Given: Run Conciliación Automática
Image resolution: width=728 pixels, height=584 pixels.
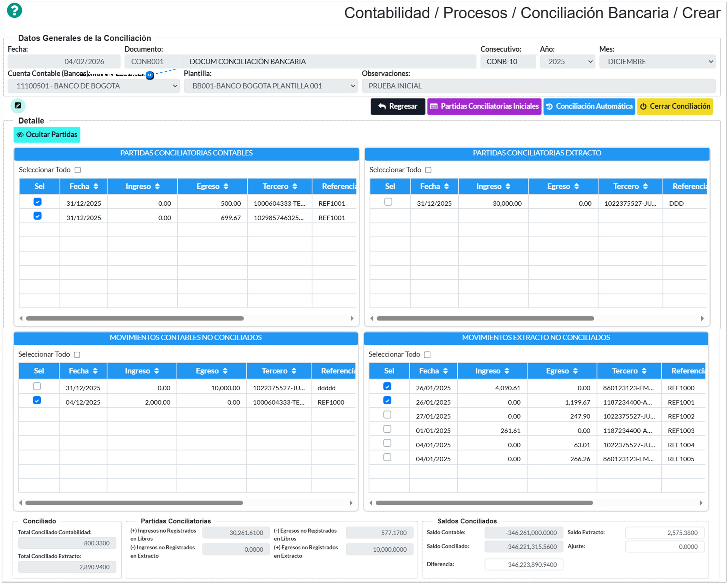Looking at the screenshot, I should pos(589,106).
